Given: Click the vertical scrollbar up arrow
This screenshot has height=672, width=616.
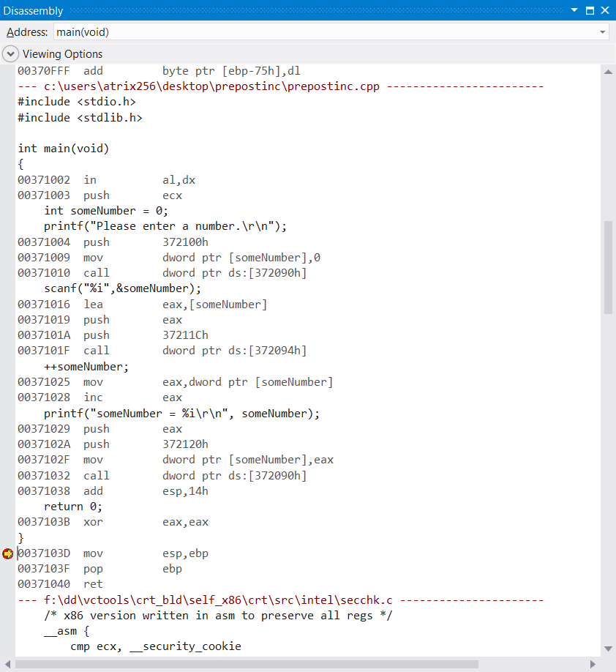Looking at the screenshot, I should pyautogui.click(x=608, y=71).
